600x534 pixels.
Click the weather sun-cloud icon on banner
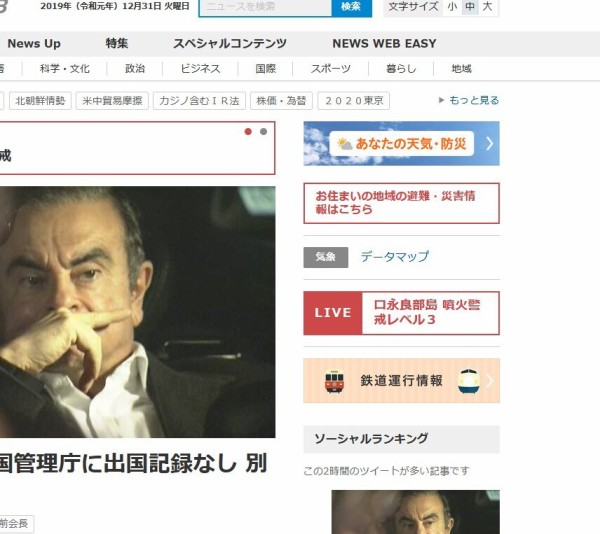pyautogui.click(x=345, y=144)
